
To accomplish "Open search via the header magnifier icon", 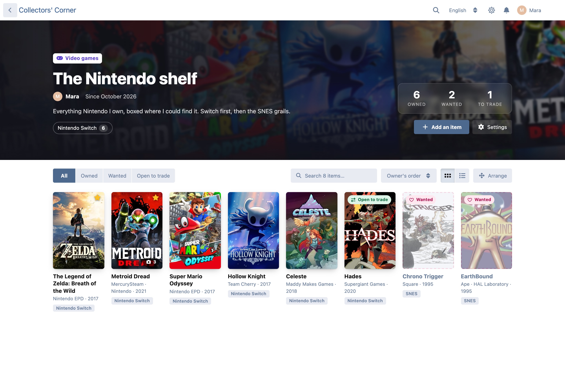I will pyautogui.click(x=436, y=10).
